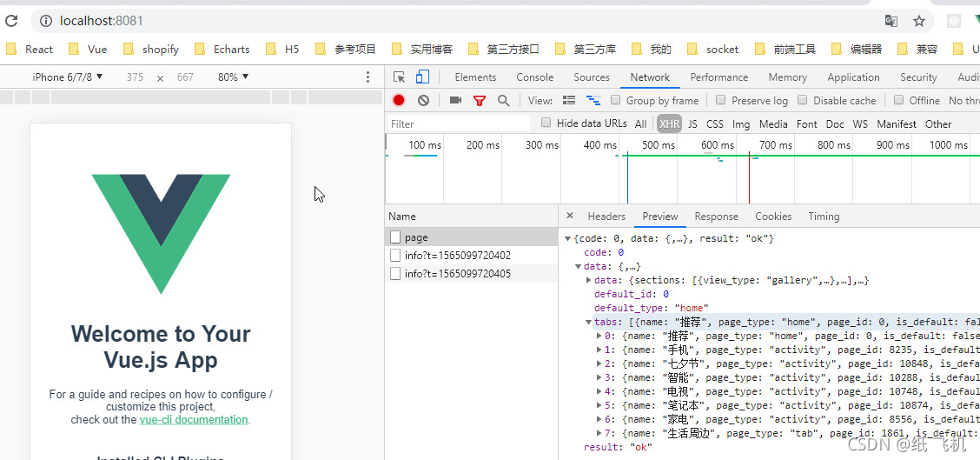This screenshot has height=460, width=980.
Task: Edit device width value 375
Action: pyautogui.click(x=135, y=77)
